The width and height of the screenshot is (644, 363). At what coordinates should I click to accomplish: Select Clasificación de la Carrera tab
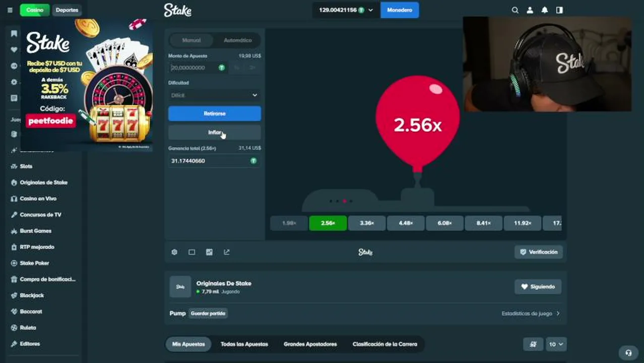[385, 344]
